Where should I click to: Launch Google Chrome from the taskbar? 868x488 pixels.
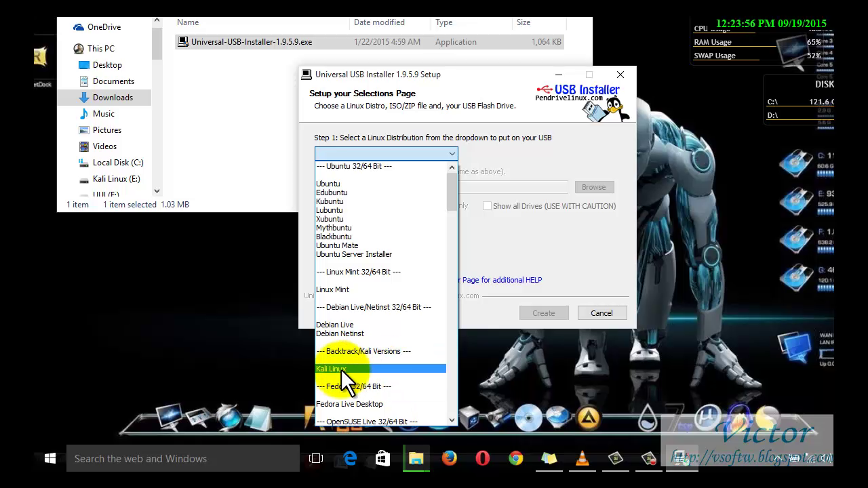[515, 459]
